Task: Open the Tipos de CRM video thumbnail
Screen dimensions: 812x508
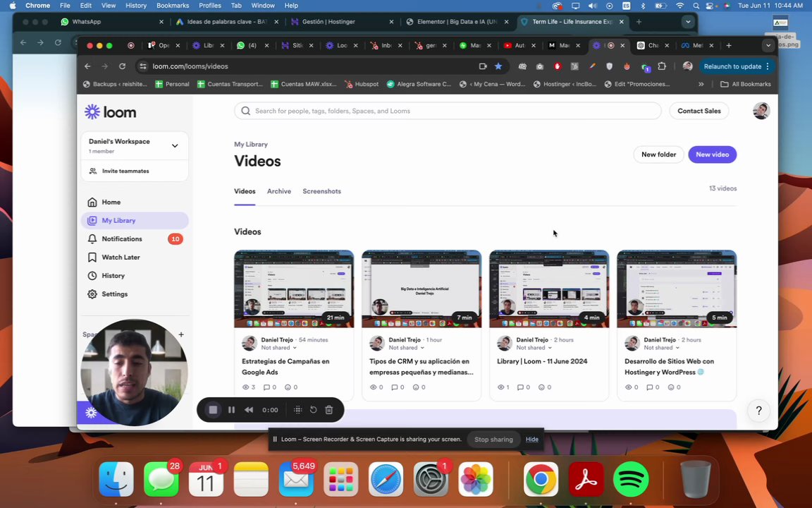Action: [x=422, y=289]
